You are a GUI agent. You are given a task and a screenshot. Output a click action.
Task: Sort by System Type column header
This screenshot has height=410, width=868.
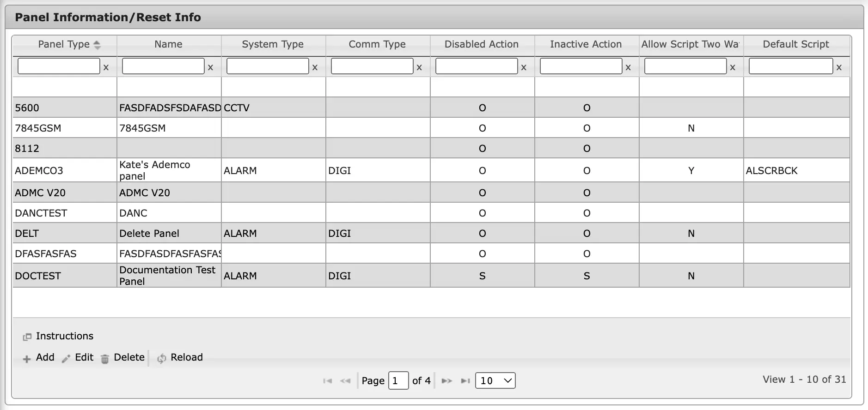273,44
